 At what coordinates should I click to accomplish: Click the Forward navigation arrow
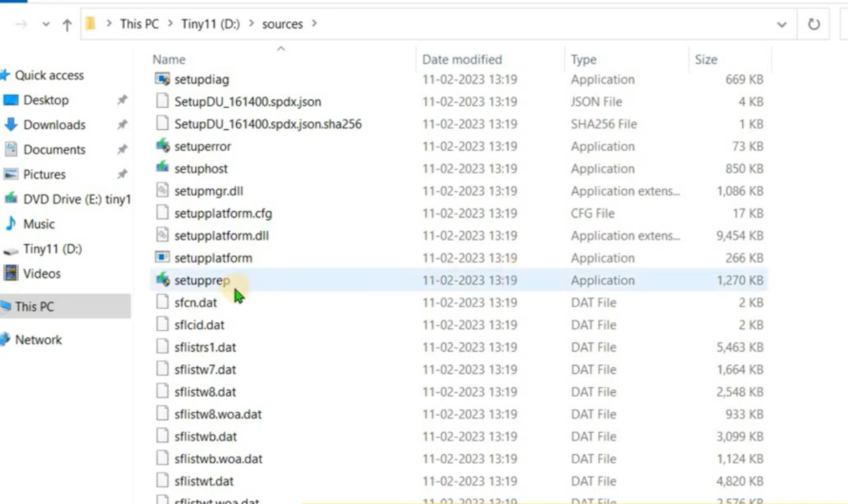[21, 25]
